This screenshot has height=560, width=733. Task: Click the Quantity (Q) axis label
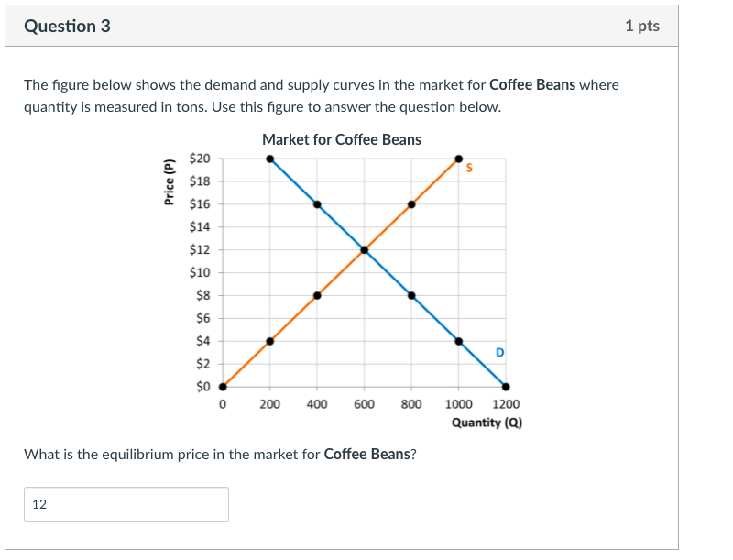(x=487, y=422)
